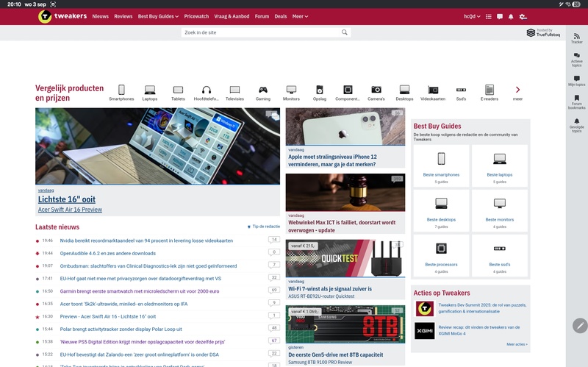Open the list icon in header

coord(488,16)
